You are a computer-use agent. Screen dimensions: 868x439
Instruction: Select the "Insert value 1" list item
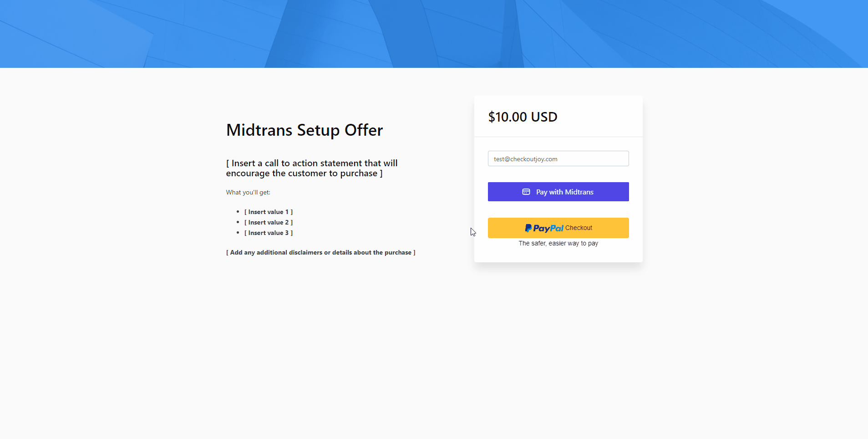pyautogui.click(x=269, y=212)
